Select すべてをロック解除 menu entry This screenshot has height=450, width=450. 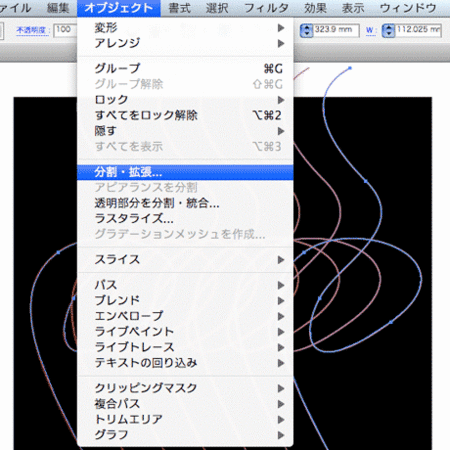point(185,115)
